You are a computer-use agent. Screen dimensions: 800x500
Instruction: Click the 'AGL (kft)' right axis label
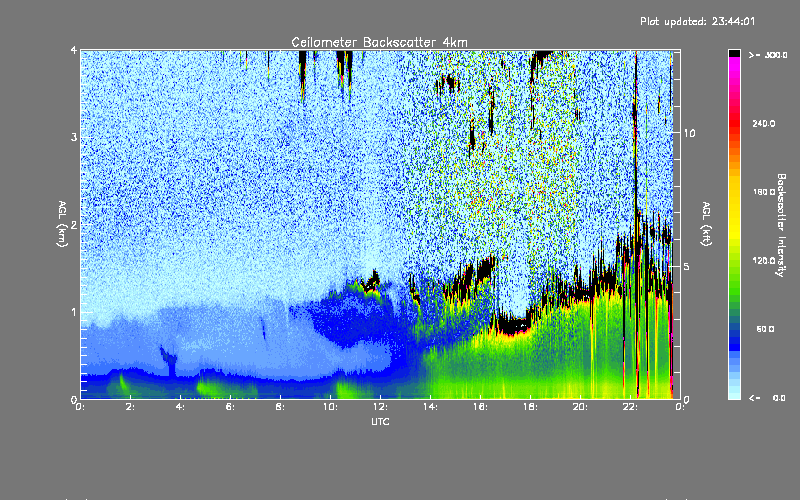coord(706,224)
